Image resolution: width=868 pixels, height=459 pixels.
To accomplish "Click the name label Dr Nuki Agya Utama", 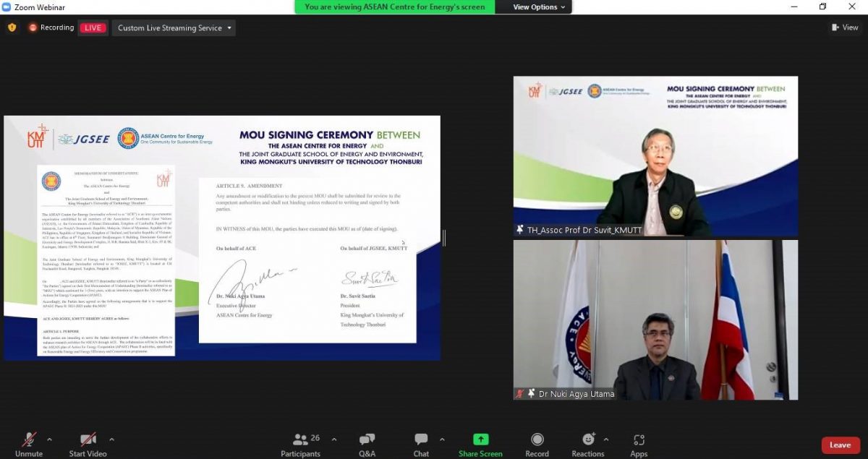I will tap(576, 394).
